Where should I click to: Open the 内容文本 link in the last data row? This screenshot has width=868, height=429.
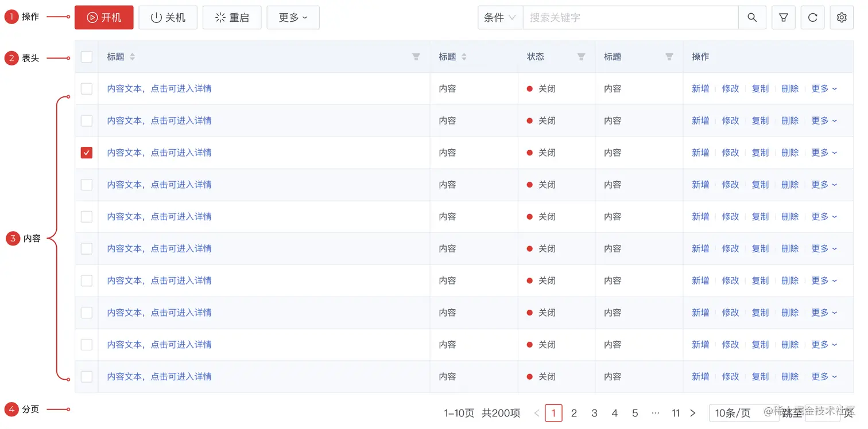tap(160, 377)
